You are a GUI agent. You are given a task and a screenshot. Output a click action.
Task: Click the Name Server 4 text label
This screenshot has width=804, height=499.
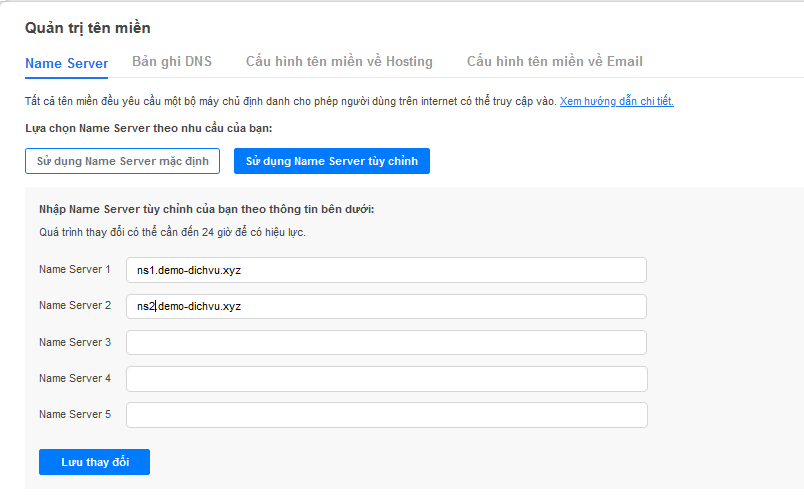[x=75, y=379]
